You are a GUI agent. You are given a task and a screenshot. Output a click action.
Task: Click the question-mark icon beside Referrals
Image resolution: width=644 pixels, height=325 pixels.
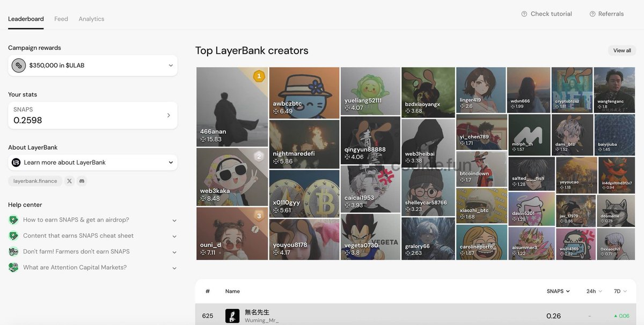point(592,14)
